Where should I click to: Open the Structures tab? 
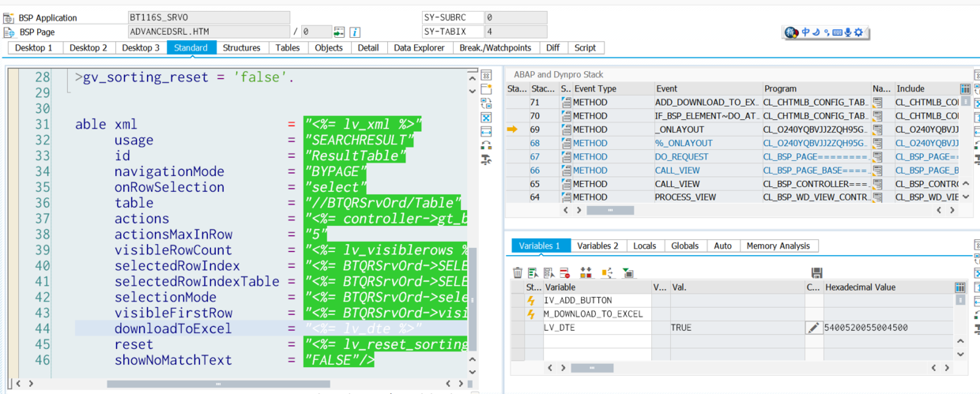pyautogui.click(x=241, y=48)
